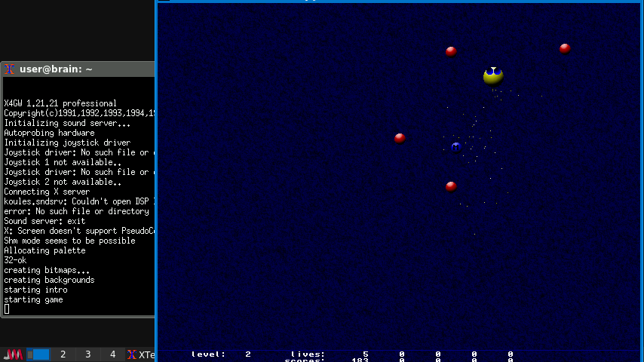Click the red ball left of the yellow player
The width and height of the screenshot is (644, 362).
coord(451,51)
